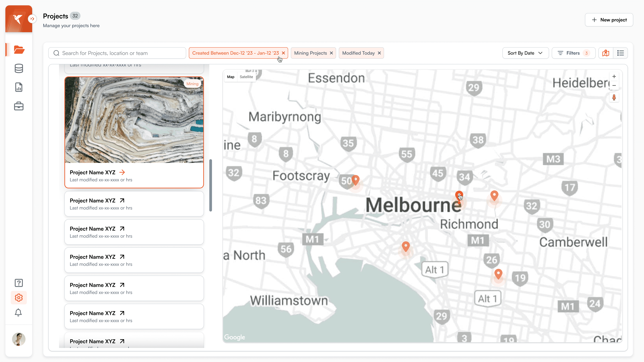Click the orange app logo

click(19, 19)
